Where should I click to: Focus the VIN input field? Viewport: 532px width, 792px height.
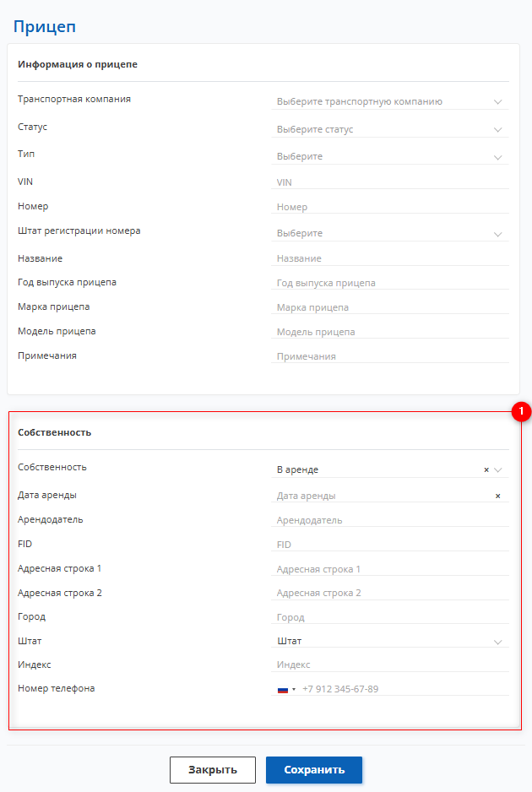392,182
